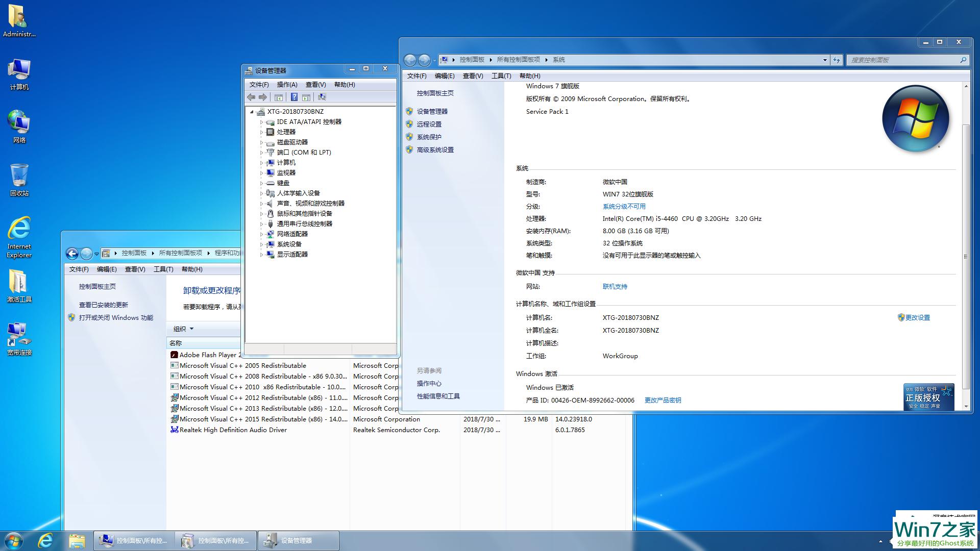The image size is (980, 551).
Task: Expand the 网络适配器 node
Action: [x=261, y=234]
